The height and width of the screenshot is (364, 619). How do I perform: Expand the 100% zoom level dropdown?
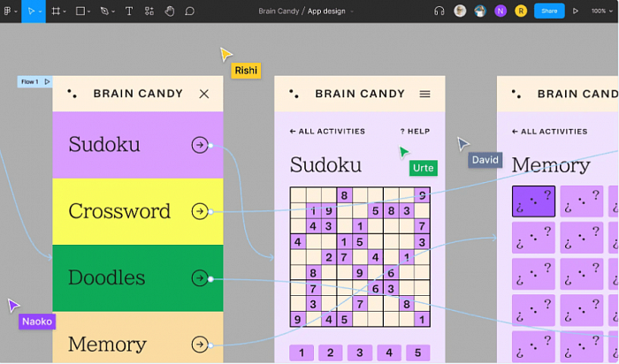click(x=601, y=11)
